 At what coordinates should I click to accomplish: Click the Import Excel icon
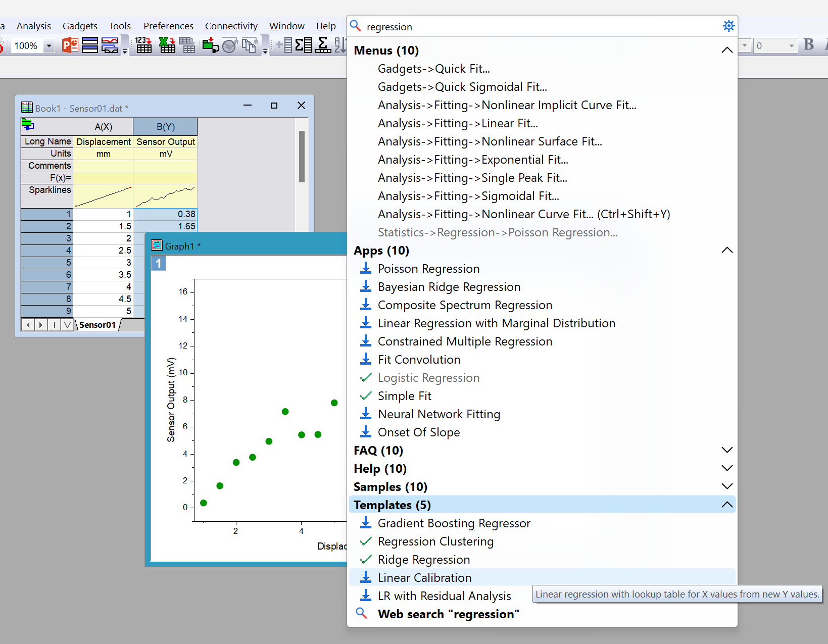tap(167, 45)
